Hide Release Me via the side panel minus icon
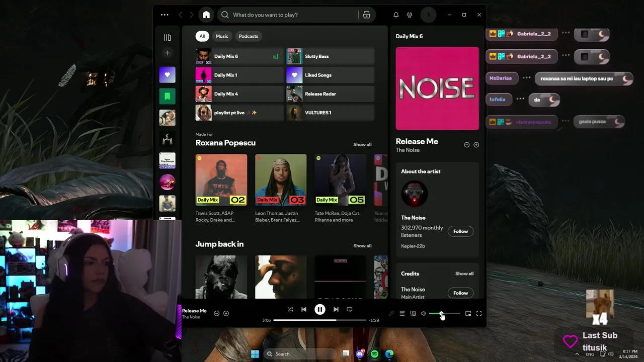The image size is (644, 362). click(x=467, y=145)
